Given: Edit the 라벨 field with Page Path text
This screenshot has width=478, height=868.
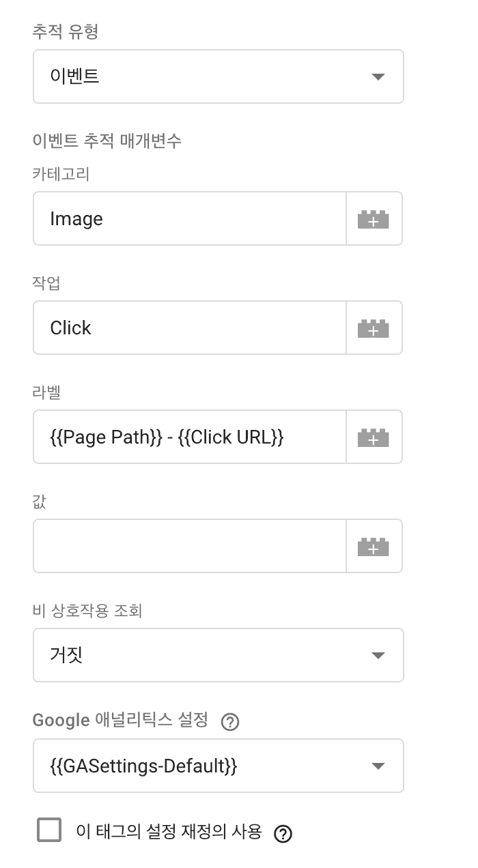Looking at the screenshot, I should tap(189, 437).
